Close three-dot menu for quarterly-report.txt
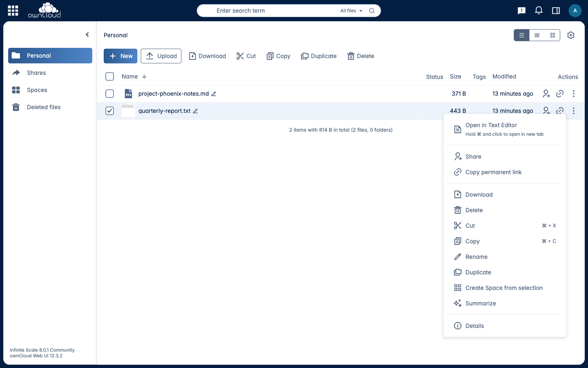This screenshot has width=588, height=368. tap(573, 111)
